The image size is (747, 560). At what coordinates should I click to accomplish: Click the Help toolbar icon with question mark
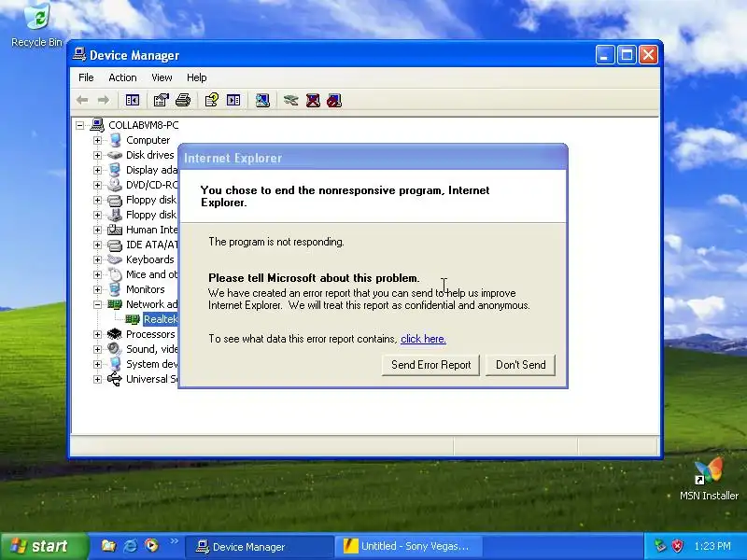pyautogui.click(x=212, y=100)
